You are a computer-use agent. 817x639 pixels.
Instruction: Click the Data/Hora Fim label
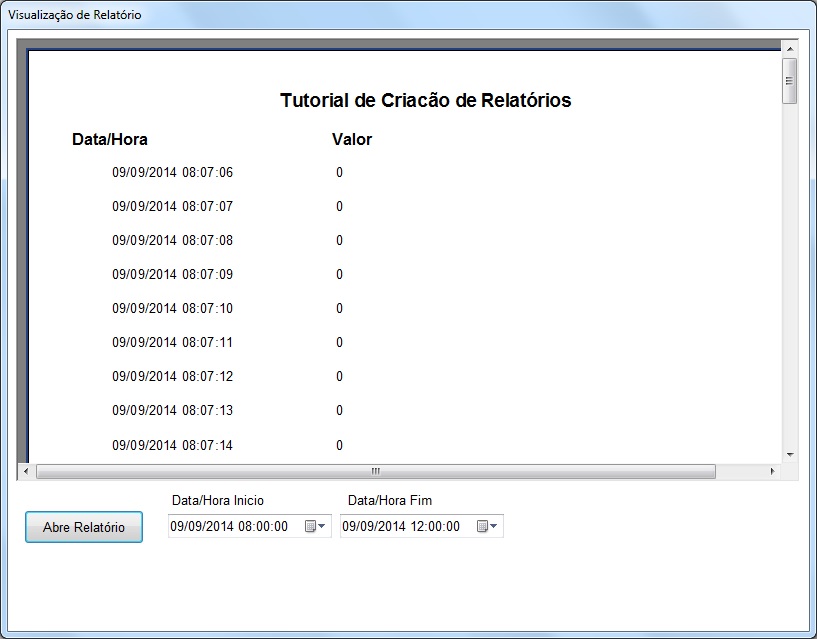[x=390, y=500]
